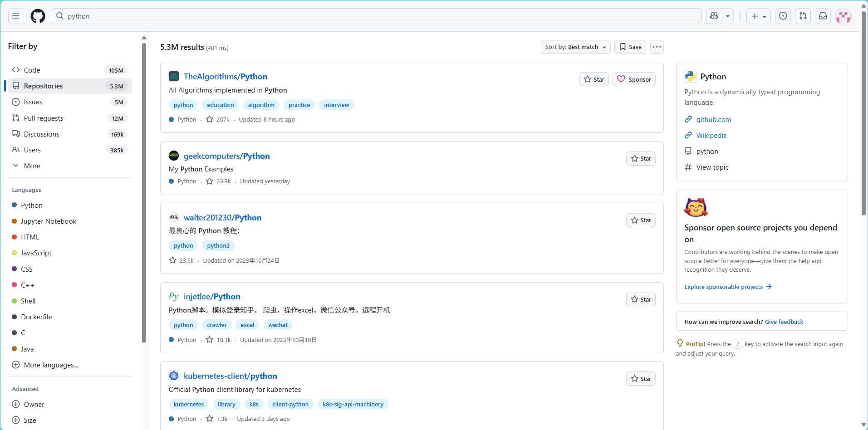Click the python search input field
868x430 pixels.
coord(377,16)
